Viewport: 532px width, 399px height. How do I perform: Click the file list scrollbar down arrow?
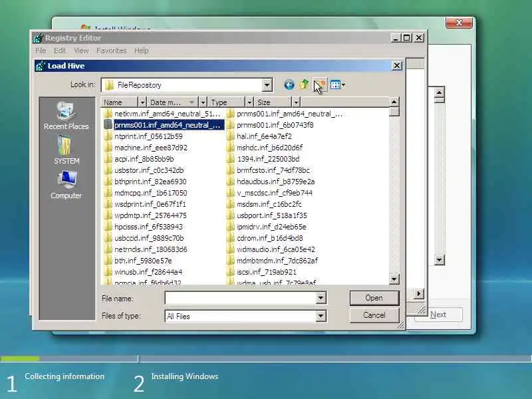pos(394,279)
